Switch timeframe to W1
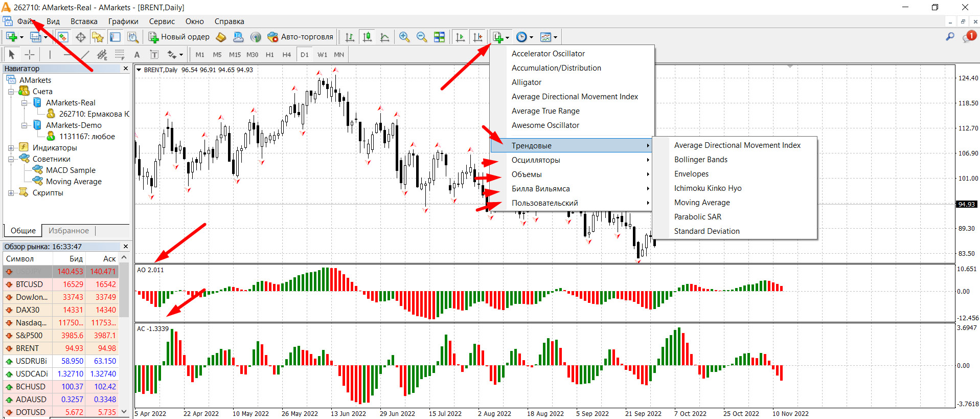The image size is (980, 419). click(322, 54)
